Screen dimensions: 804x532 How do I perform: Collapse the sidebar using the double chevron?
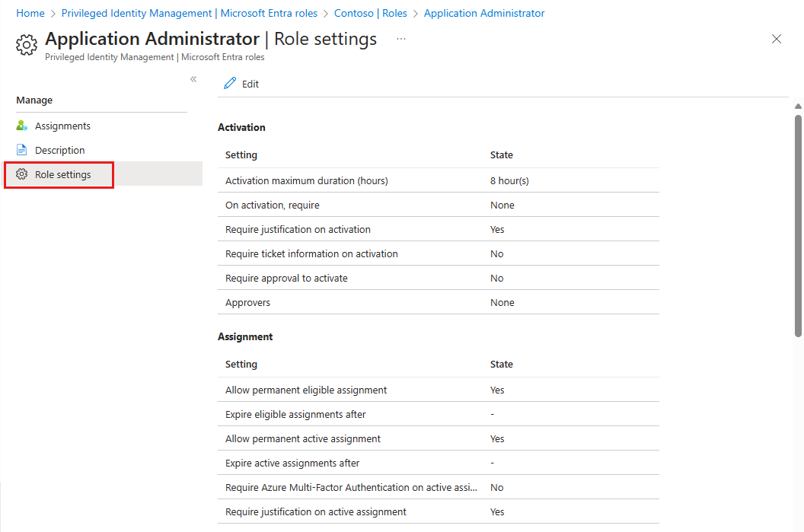[x=193, y=78]
